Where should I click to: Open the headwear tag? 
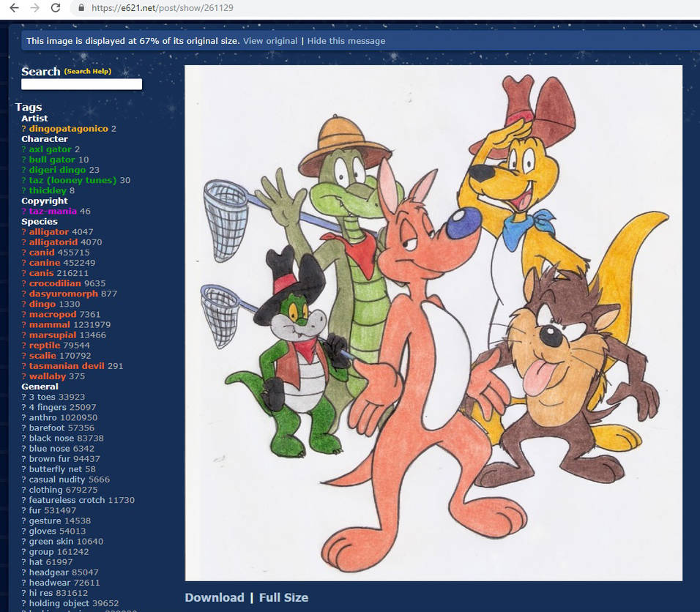click(48, 582)
